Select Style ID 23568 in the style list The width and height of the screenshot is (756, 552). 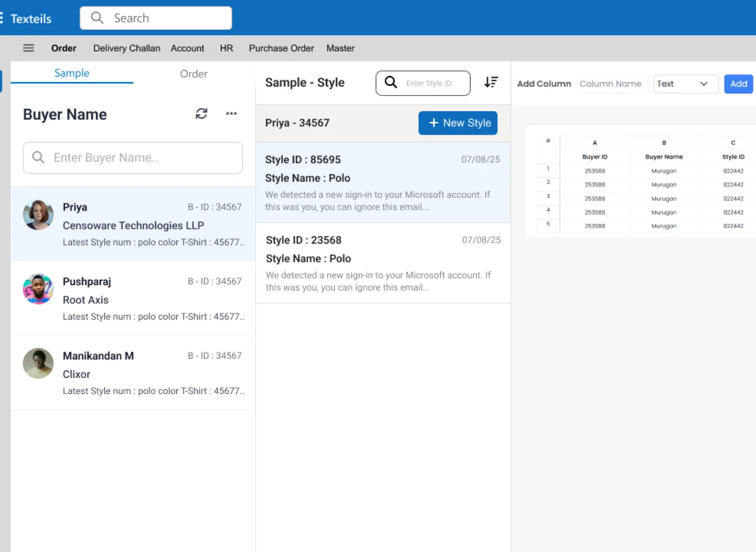click(x=383, y=262)
